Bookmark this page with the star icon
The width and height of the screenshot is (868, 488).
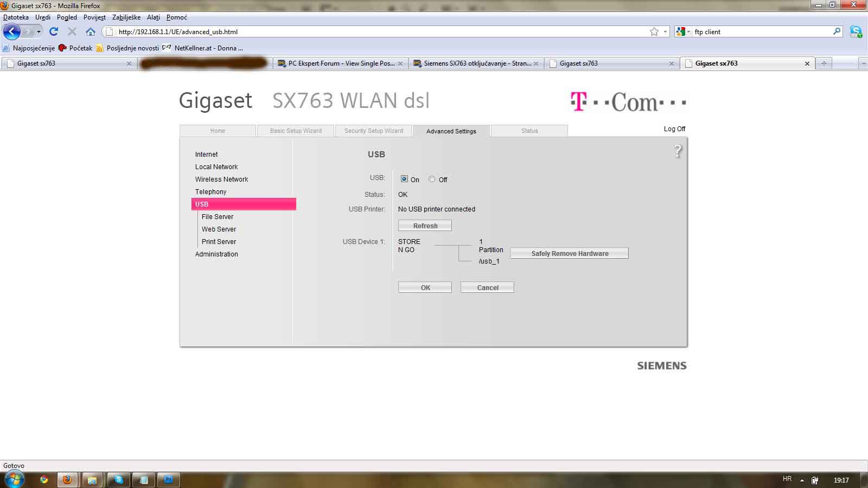(x=654, y=31)
